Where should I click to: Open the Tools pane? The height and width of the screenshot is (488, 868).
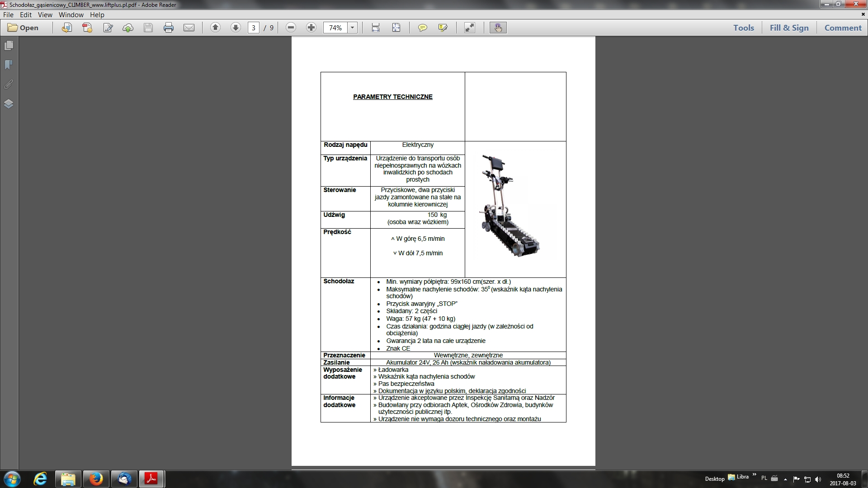tap(744, 28)
